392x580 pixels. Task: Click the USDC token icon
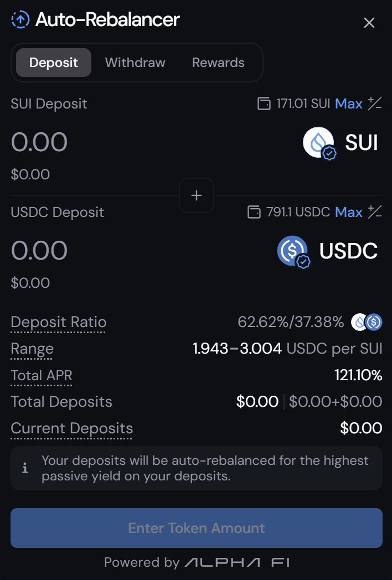(x=293, y=251)
